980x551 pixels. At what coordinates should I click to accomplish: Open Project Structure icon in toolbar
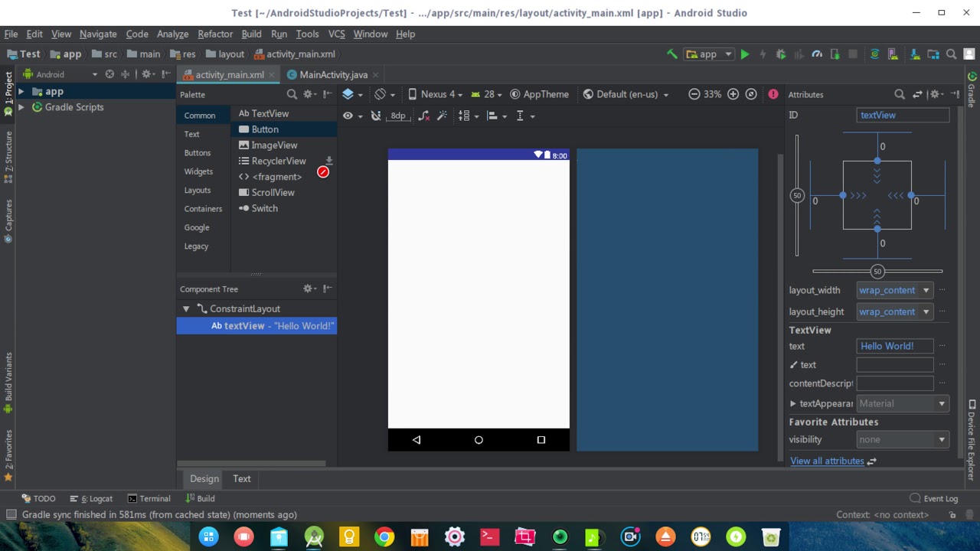click(933, 54)
